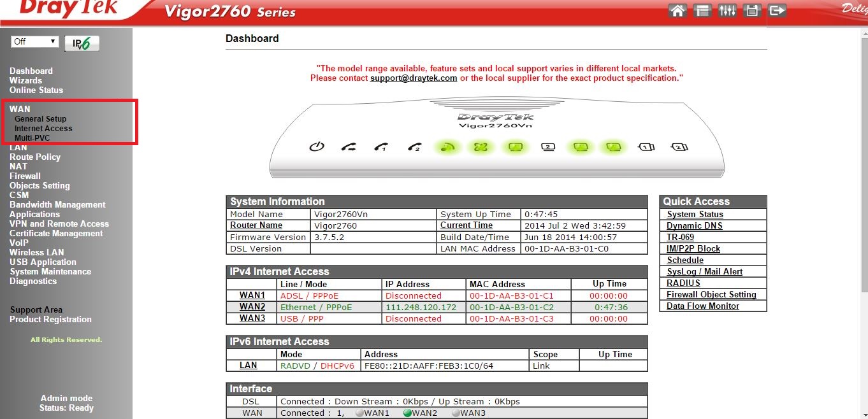Click the layout panel icon beside Home
868x419 pixels.
click(x=702, y=11)
